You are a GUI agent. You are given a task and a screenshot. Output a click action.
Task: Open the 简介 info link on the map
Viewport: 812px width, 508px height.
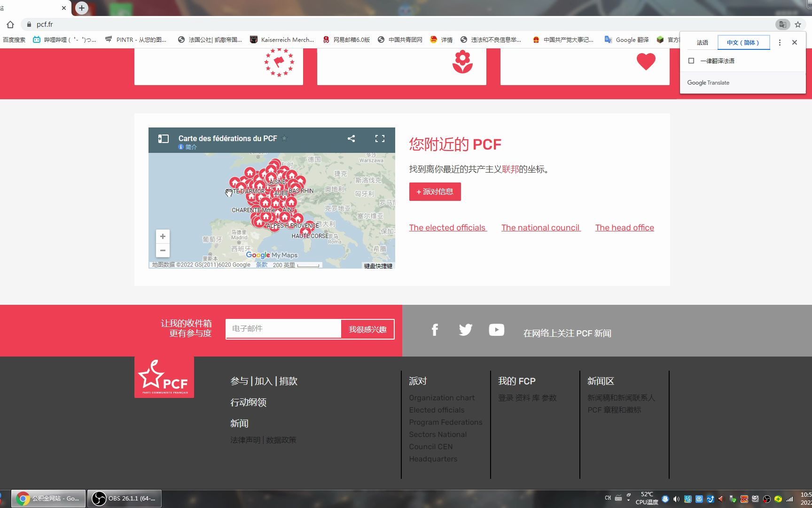point(188,147)
